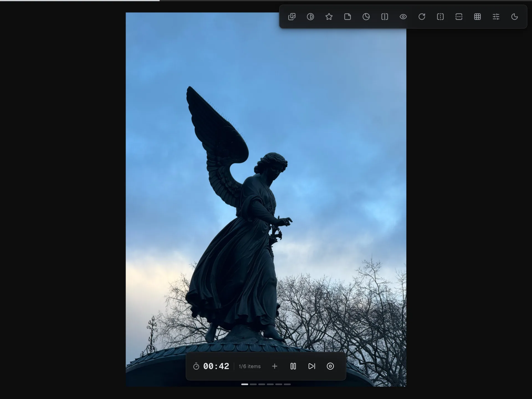Viewport: 532px width, 399px height.
Task: Select the fourth progress indicator dash
Action: click(270, 384)
